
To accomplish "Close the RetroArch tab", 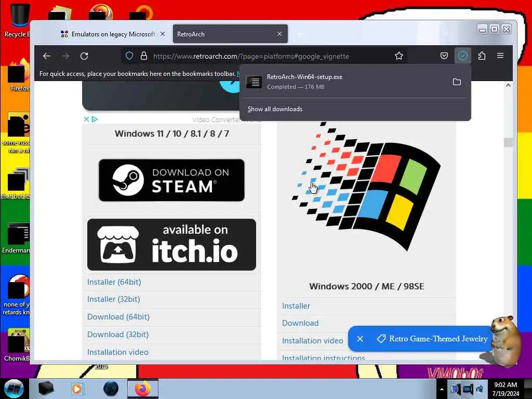I will pyautogui.click(x=280, y=34).
